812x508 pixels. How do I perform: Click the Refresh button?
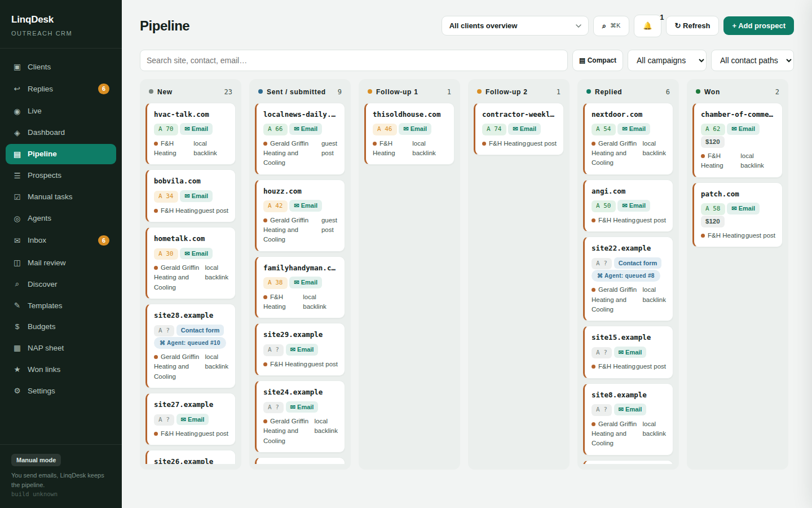tap(692, 26)
